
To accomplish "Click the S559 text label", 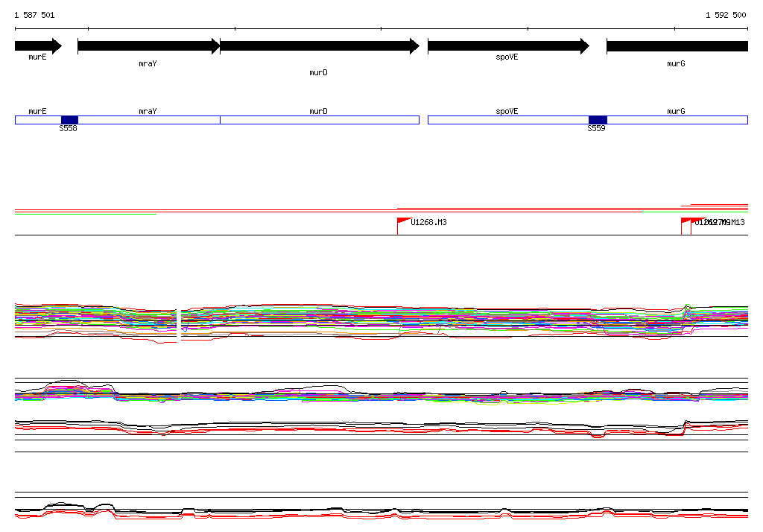I will 596,128.
